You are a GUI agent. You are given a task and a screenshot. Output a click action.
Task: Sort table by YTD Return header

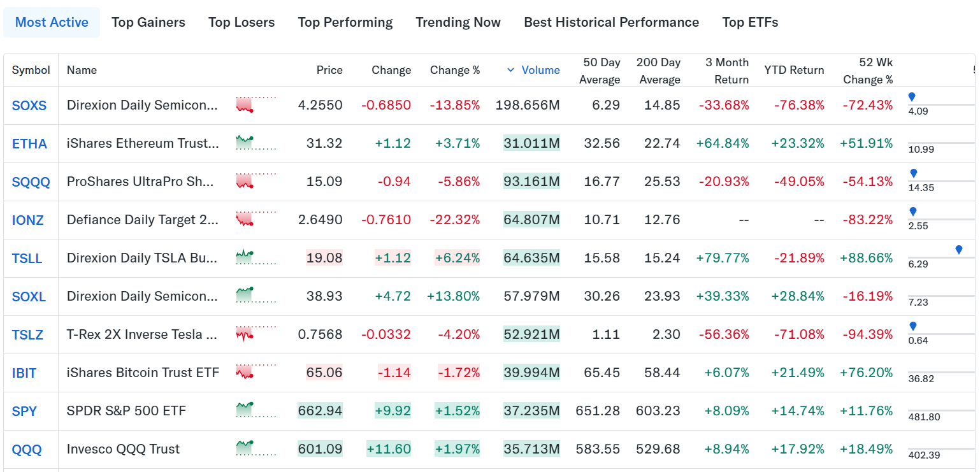(x=794, y=70)
